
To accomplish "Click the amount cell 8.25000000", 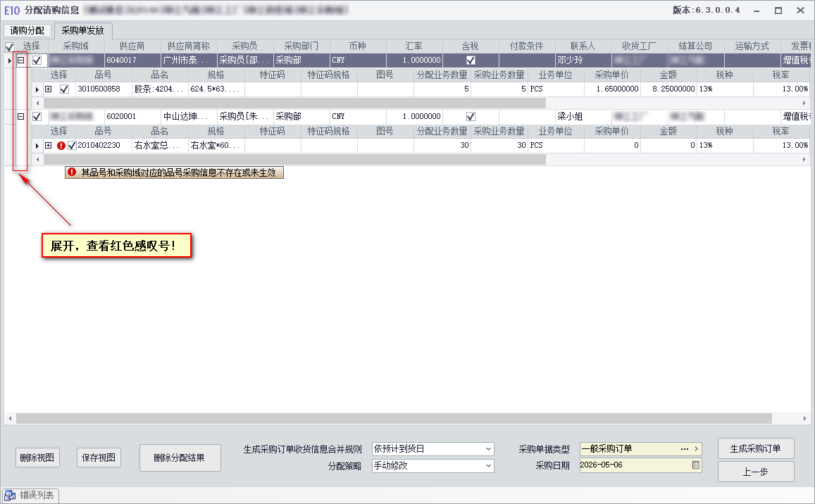I will pyautogui.click(x=668, y=89).
